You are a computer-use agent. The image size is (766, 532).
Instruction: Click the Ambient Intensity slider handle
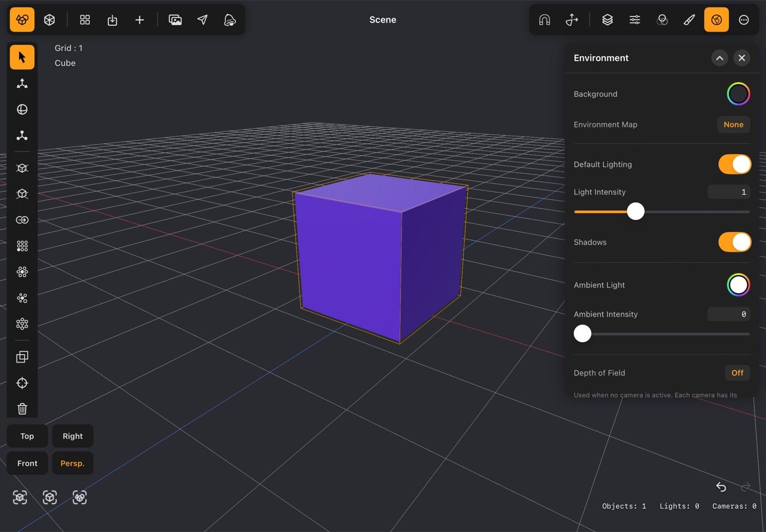point(583,334)
